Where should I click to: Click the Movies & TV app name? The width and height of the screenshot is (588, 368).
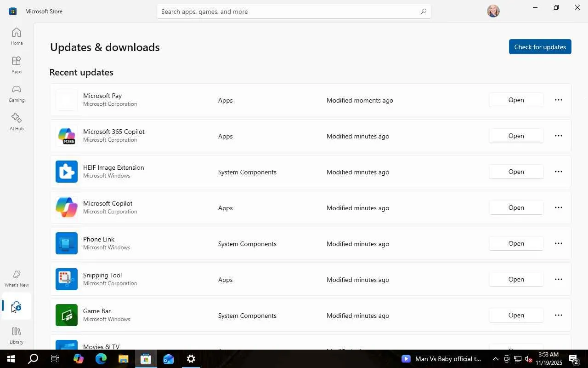click(102, 346)
